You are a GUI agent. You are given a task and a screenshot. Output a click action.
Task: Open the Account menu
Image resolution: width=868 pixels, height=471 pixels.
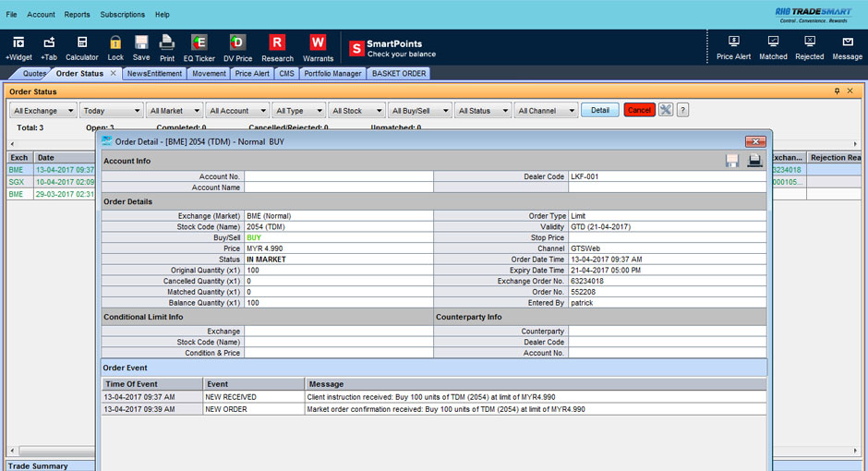click(x=41, y=15)
